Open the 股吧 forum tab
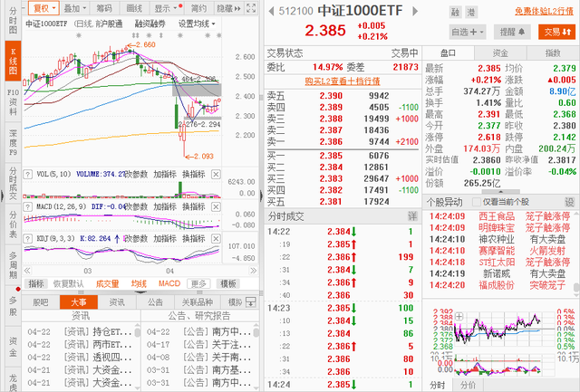580x392 pixels. 41,302
